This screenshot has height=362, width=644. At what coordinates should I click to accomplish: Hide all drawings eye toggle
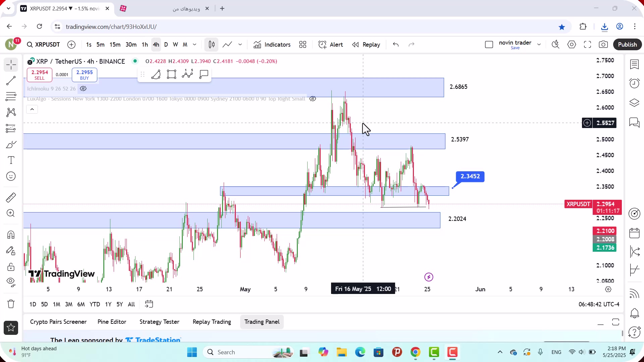click(11, 283)
